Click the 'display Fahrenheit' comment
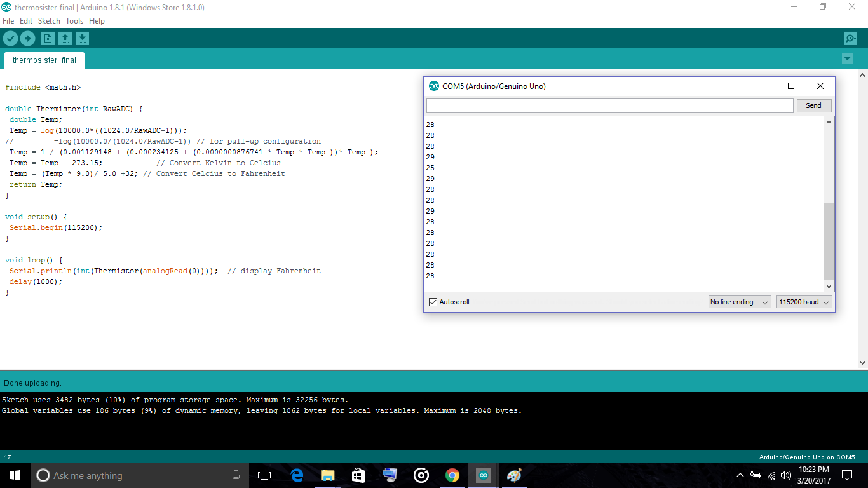Image resolution: width=868 pixels, height=488 pixels. click(x=274, y=271)
